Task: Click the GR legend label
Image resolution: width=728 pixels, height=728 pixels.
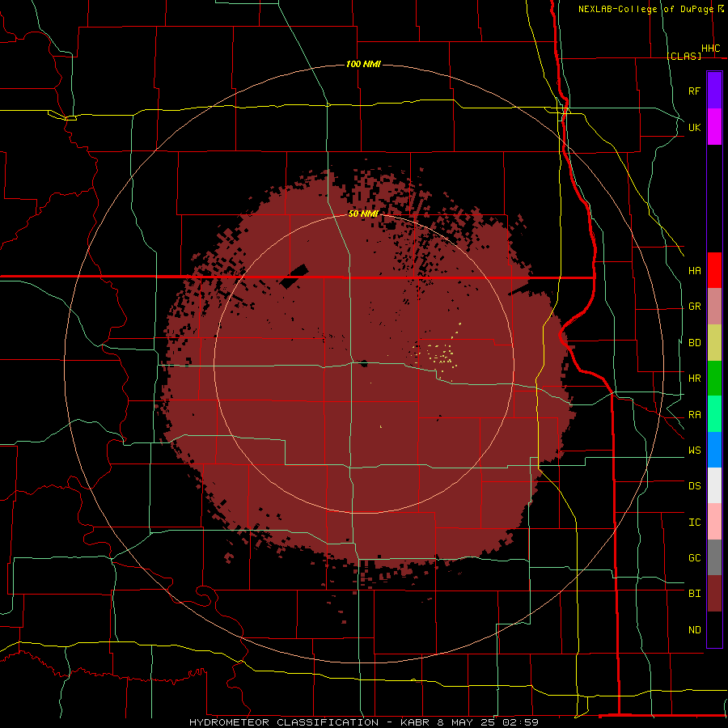Action: coord(694,307)
